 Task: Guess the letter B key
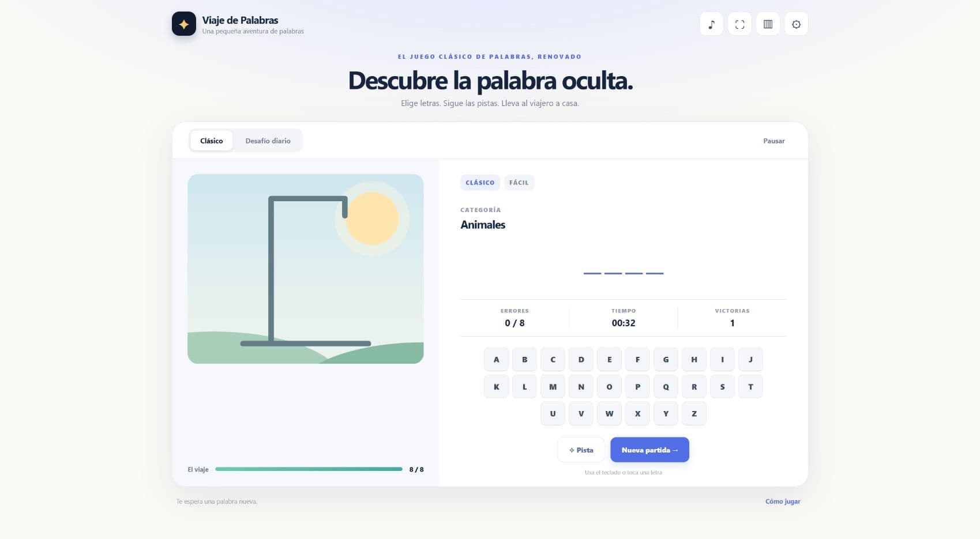[x=524, y=359]
